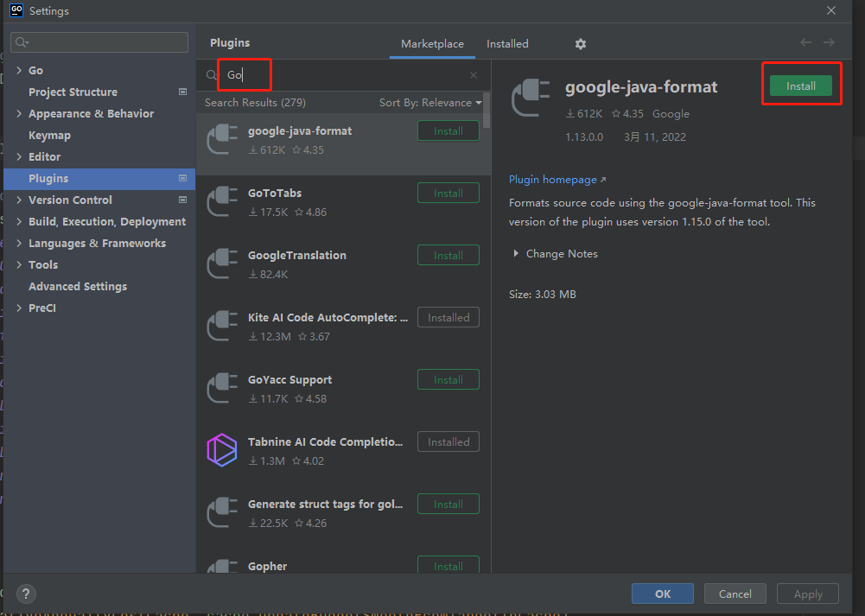Screen dimensions: 865x616
Task: Click the Cancel button
Action: [735, 594]
